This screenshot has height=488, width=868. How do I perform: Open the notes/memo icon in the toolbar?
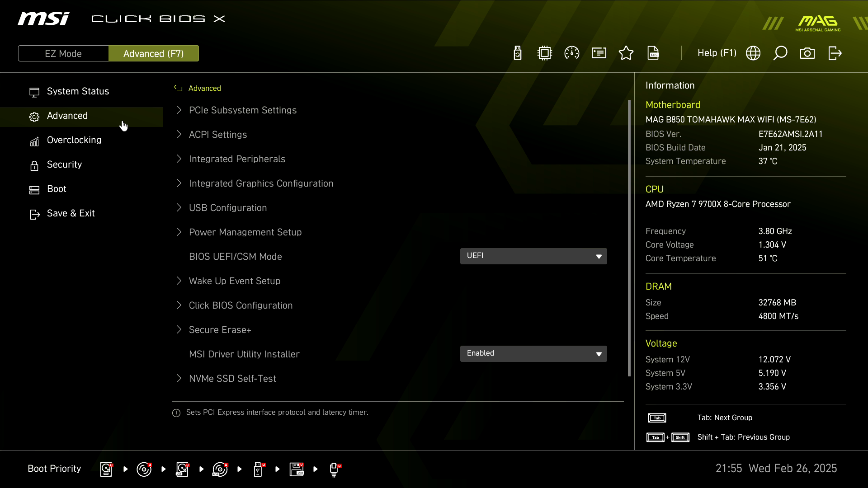click(599, 53)
